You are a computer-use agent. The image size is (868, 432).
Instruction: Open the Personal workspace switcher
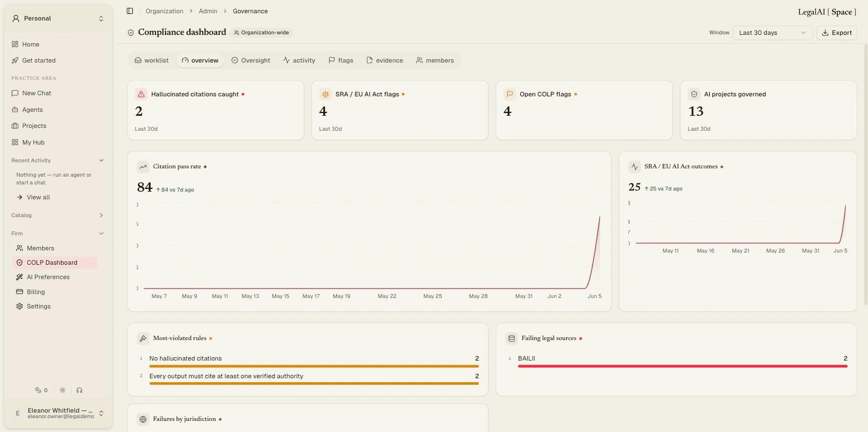pyautogui.click(x=58, y=18)
